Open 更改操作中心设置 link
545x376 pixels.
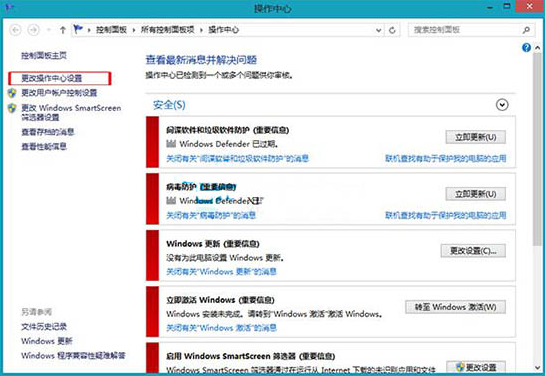[52, 79]
